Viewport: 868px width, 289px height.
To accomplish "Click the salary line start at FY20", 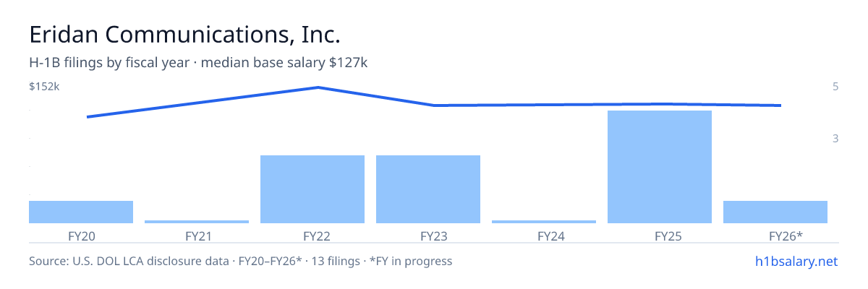I will [87, 116].
